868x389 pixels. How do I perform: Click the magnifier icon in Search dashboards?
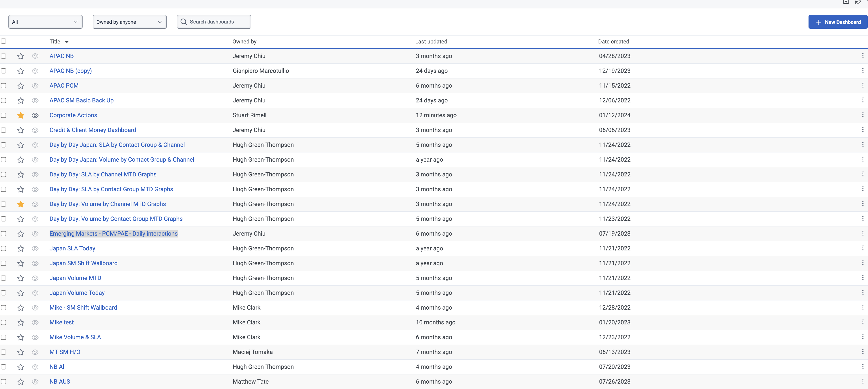click(x=184, y=22)
